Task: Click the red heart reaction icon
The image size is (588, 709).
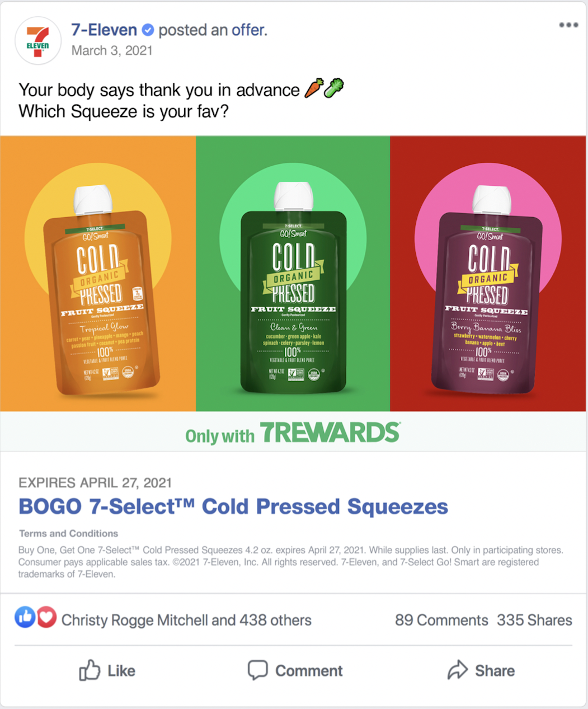Action: point(46,617)
